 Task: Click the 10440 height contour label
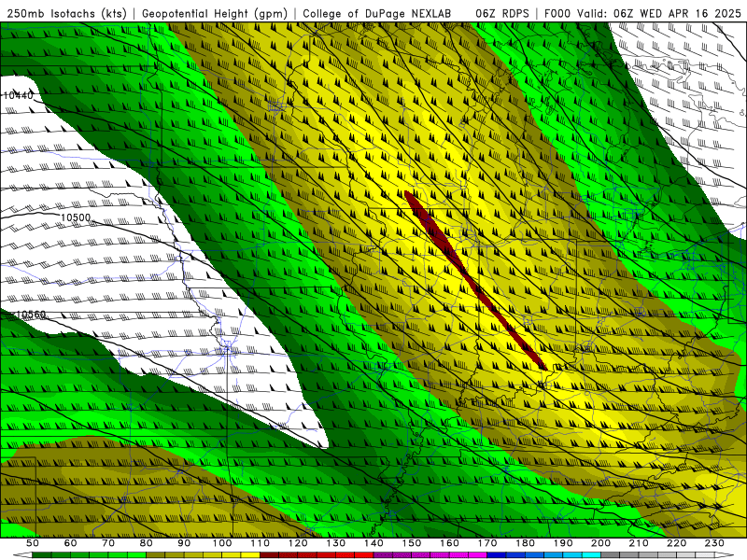18,95
